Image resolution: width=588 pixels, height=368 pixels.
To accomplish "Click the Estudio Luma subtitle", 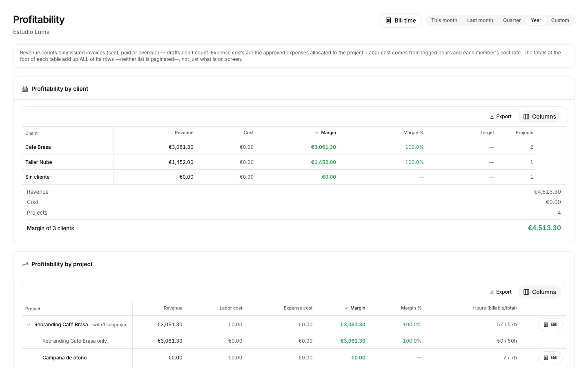I will click(x=31, y=32).
